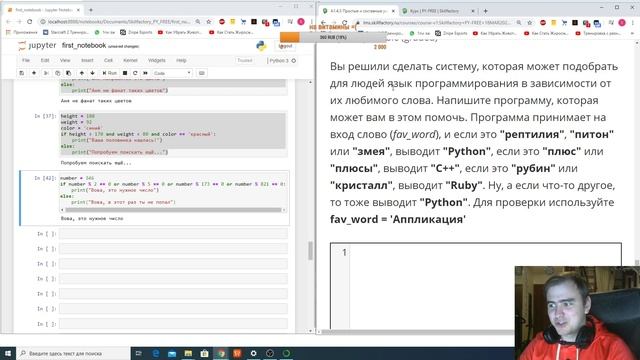Click line 1 of the answer code editor
The width and height of the screenshot is (640, 360).
point(485,253)
